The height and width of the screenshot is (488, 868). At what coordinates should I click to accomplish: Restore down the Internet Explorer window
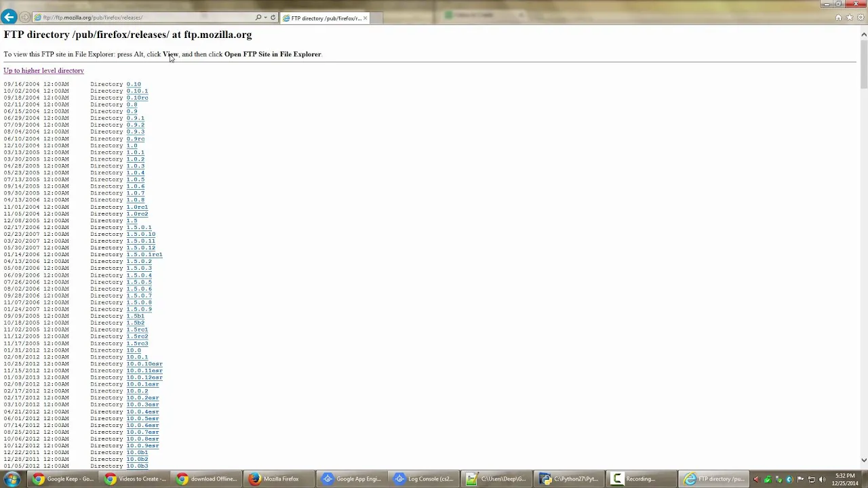pos(838,4)
